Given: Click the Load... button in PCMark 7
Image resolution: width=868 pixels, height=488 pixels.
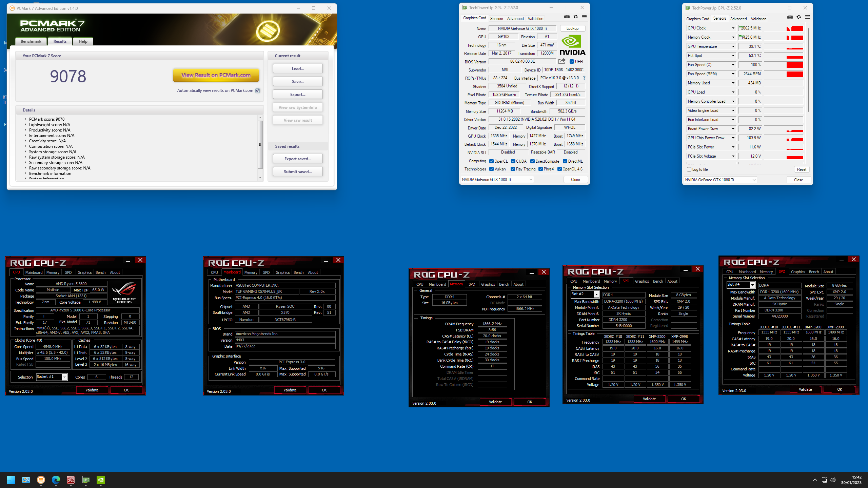Looking at the screenshot, I should pos(298,69).
